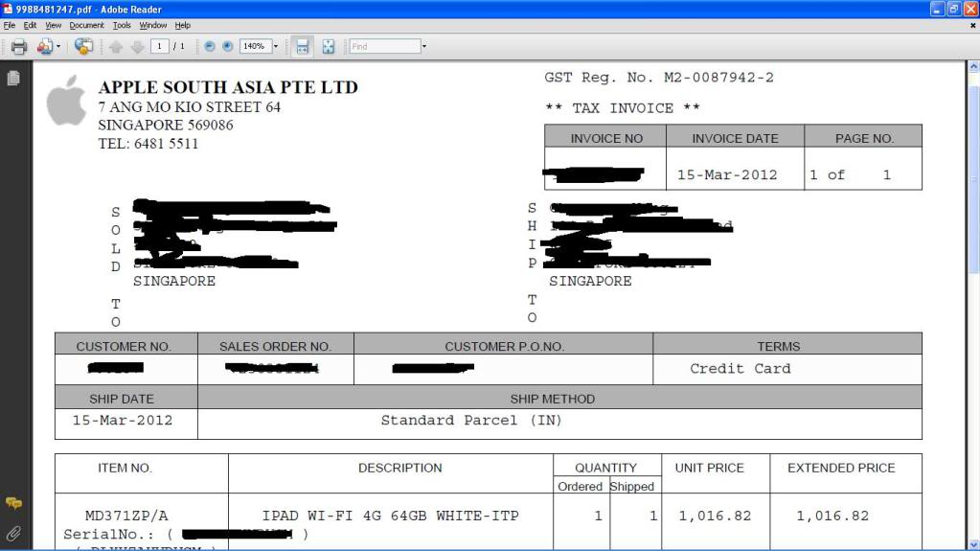Click the unit price '1,016.82'
980x551 pixels.
tap(715, 516)
